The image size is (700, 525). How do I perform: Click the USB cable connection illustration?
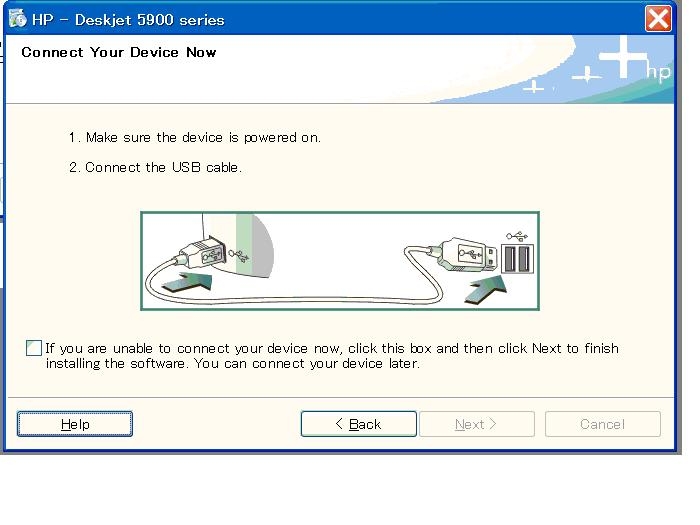click(x=340, y=261)
